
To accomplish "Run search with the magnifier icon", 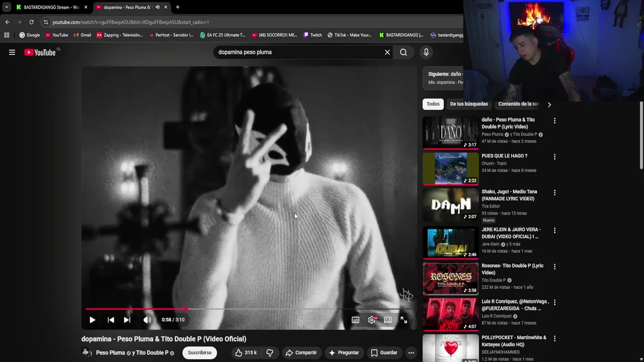I will click(x=404, y=52).
